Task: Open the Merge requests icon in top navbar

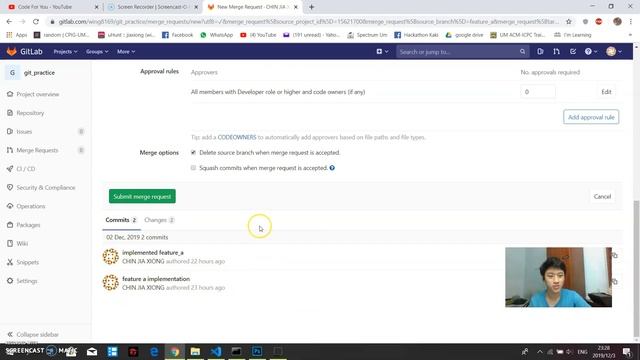Action: coord(556,51)
